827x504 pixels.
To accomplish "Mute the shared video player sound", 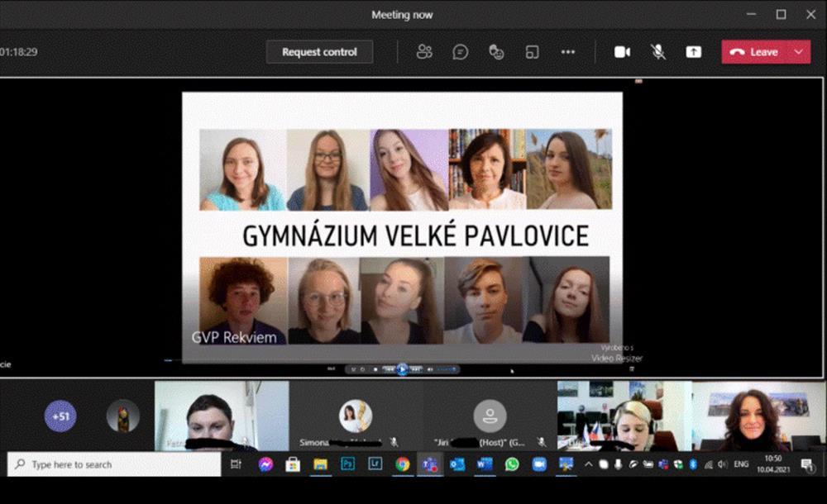I will pos(430,369).
